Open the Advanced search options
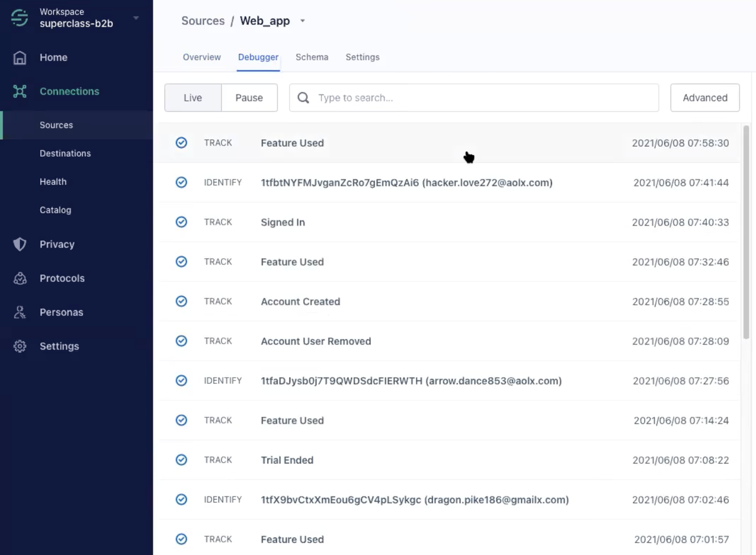This screenshot has height=555, width=756. coord(704,97)
